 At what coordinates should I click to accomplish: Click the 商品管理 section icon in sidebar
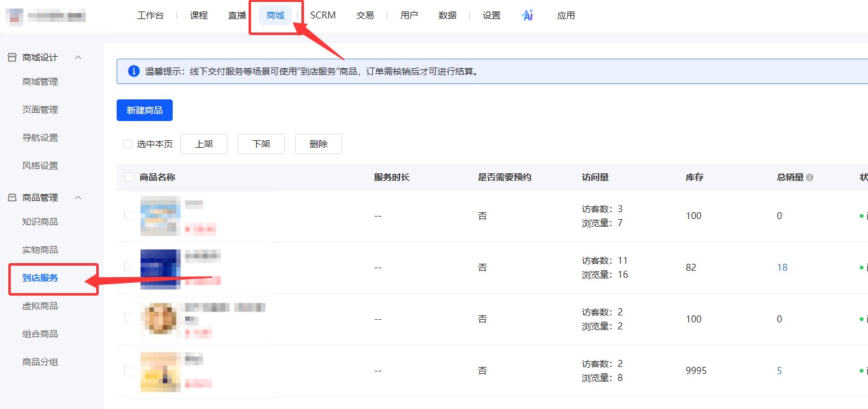tap(11, 197)
